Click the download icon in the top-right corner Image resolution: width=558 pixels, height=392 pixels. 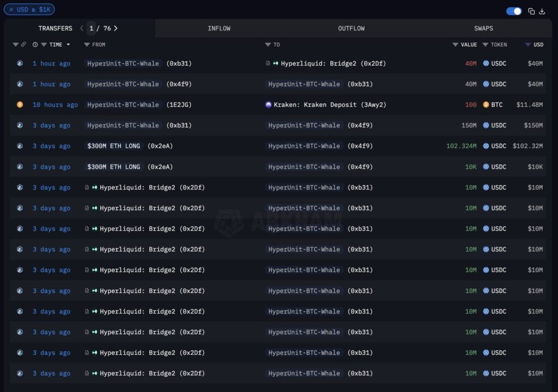coord(543,11)
